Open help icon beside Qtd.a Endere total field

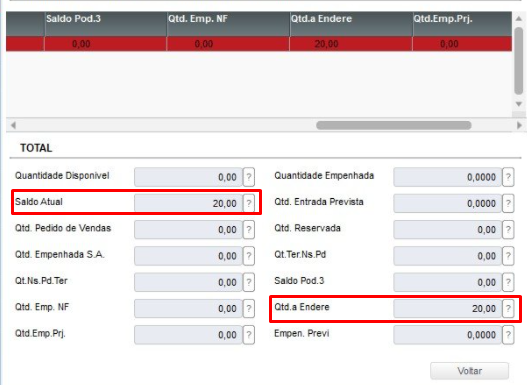(x=508, y=308)
